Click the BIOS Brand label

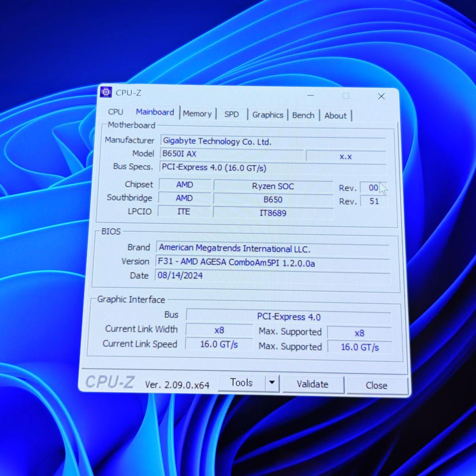pyautogui.click(x=139, y=247)
